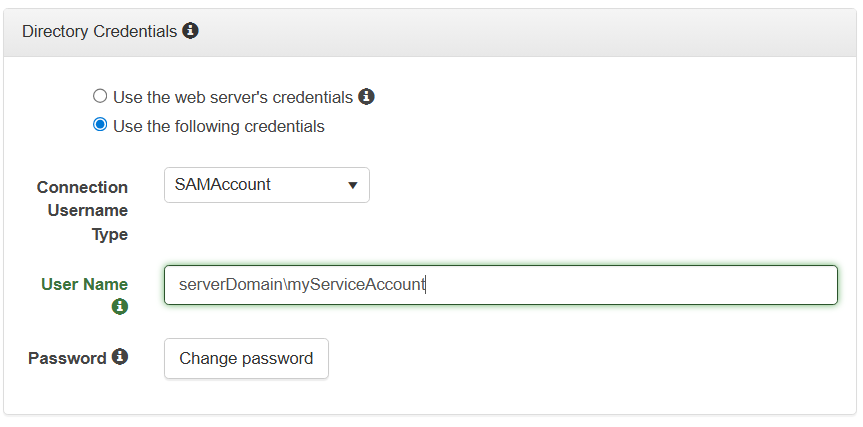Click info icon next to web server's credentials
Image resolution: width=863 pixels, height=427 pixels.
[367, 97]
